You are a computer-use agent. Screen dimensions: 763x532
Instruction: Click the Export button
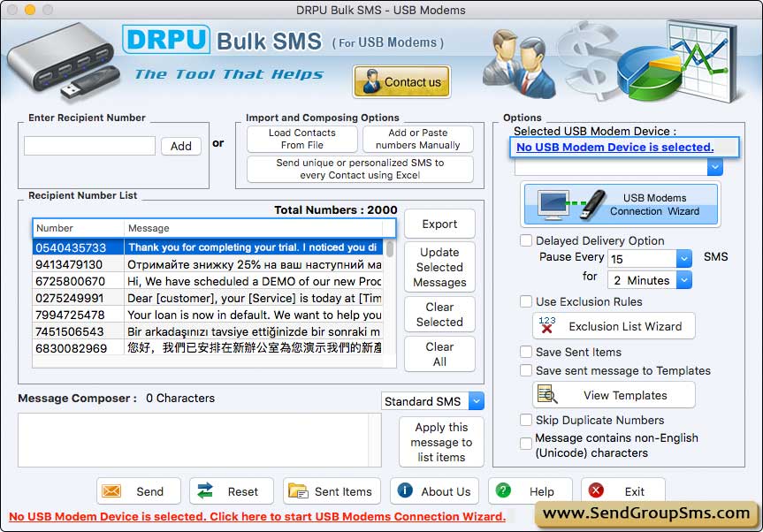[439, 224]
